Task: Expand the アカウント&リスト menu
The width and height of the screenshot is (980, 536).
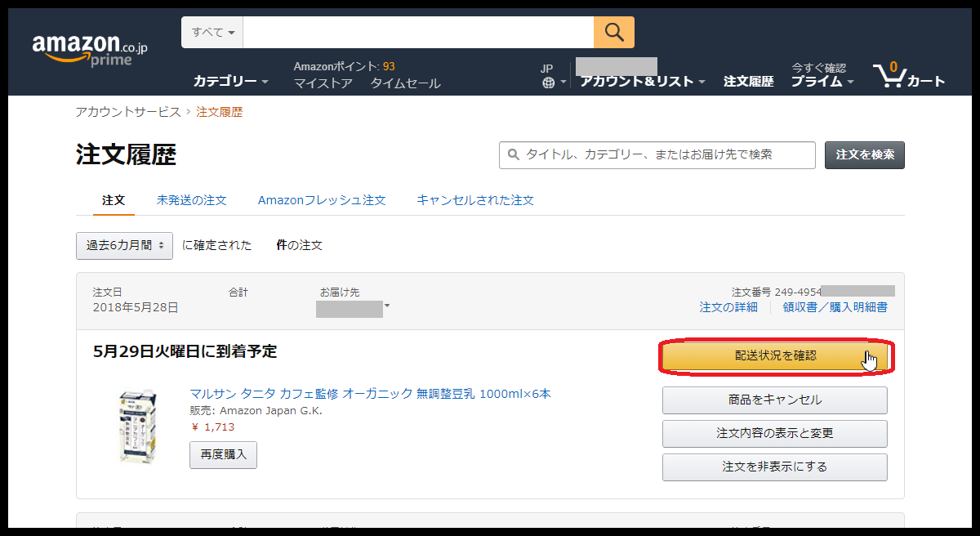Action: point(643,82)
